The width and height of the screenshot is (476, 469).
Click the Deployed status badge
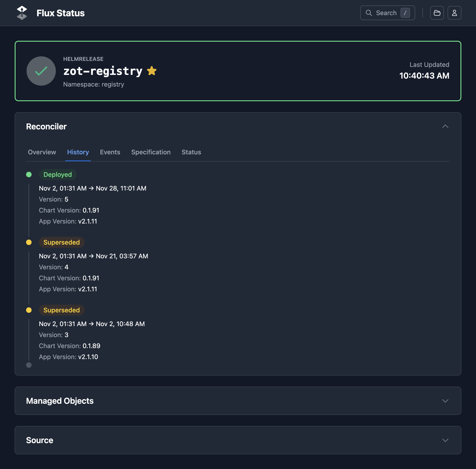(58, 175)
